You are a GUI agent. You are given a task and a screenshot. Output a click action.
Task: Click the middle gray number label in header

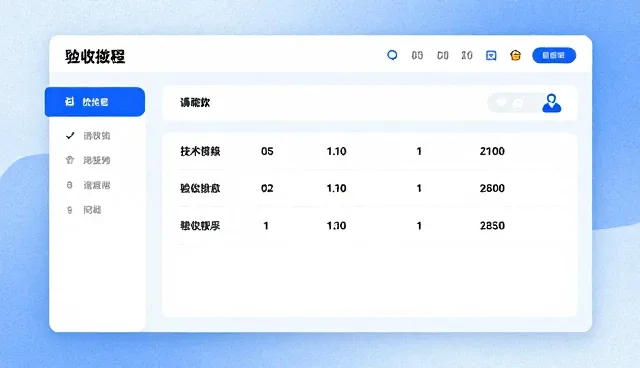pyautogui.click(x=442, y=55)
